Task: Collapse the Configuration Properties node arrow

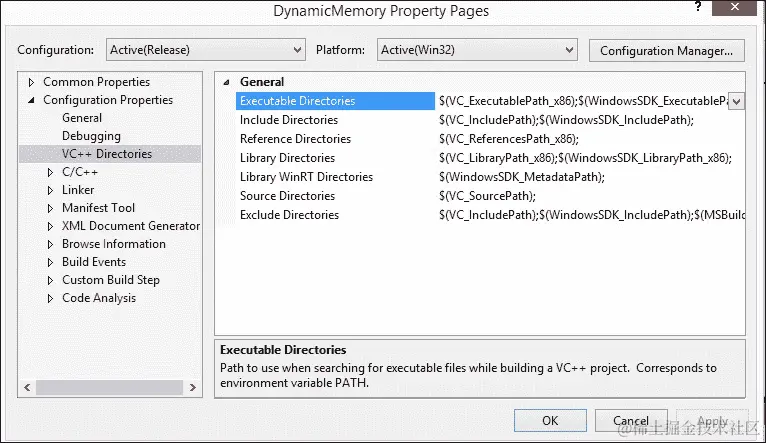Action: coord(31,100)
